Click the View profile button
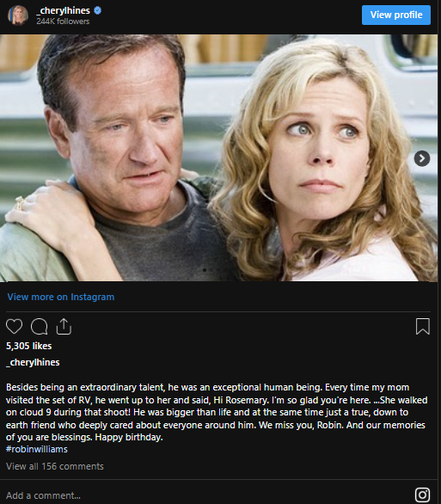 tap(396, 15)
